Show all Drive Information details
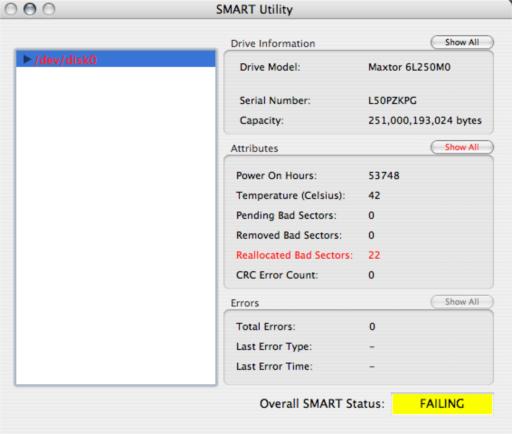Screen dimensions: 512x434 [x=462, y=42]
